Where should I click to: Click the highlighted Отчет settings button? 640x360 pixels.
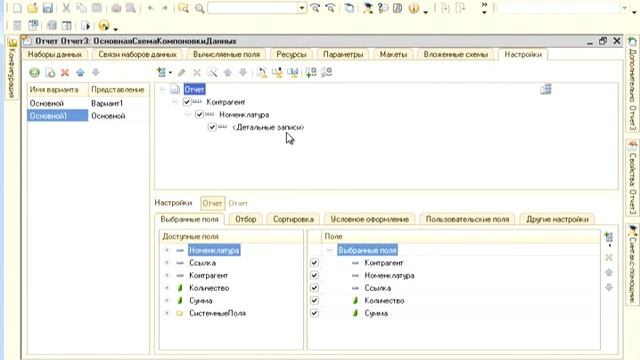tap(212, 203)
